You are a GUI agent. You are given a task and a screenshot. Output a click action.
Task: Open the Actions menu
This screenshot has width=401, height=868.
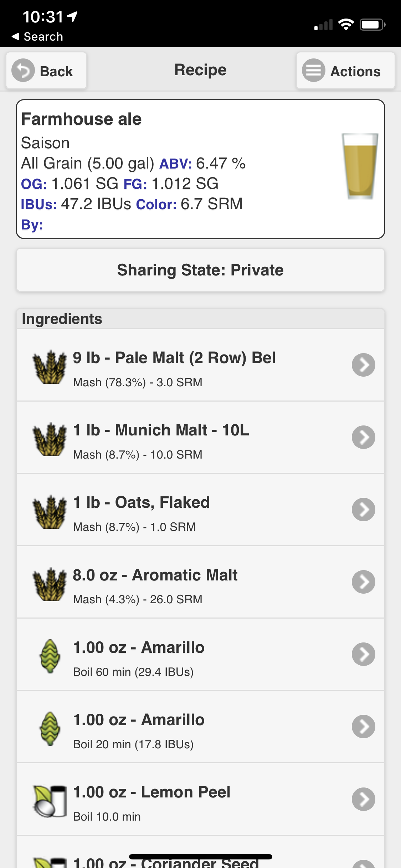click(345, 71)
